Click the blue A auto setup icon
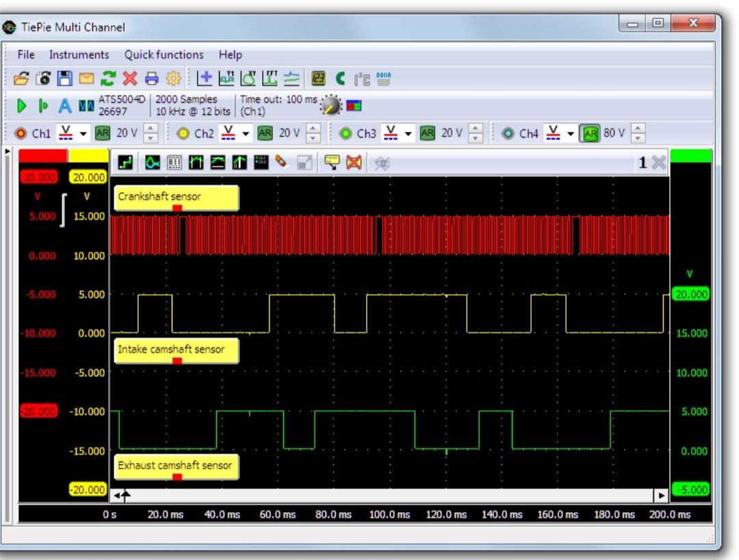This screenshot has height=560, width=739. tap(64, 106)
